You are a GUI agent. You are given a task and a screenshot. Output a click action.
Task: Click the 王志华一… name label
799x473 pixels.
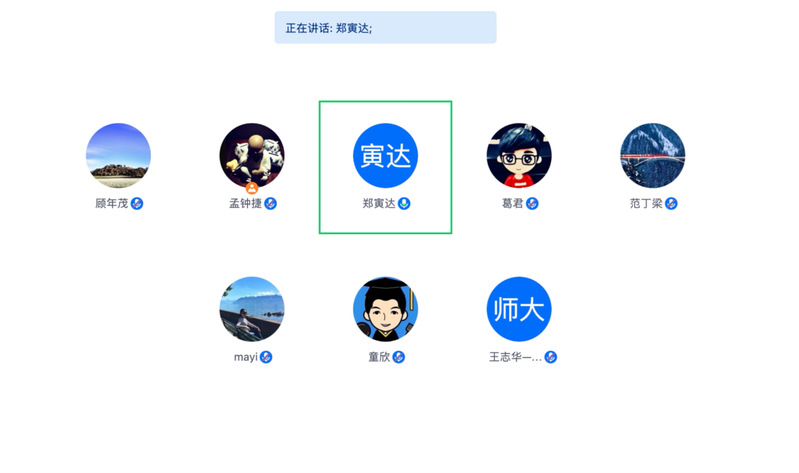tap(515, 357)
